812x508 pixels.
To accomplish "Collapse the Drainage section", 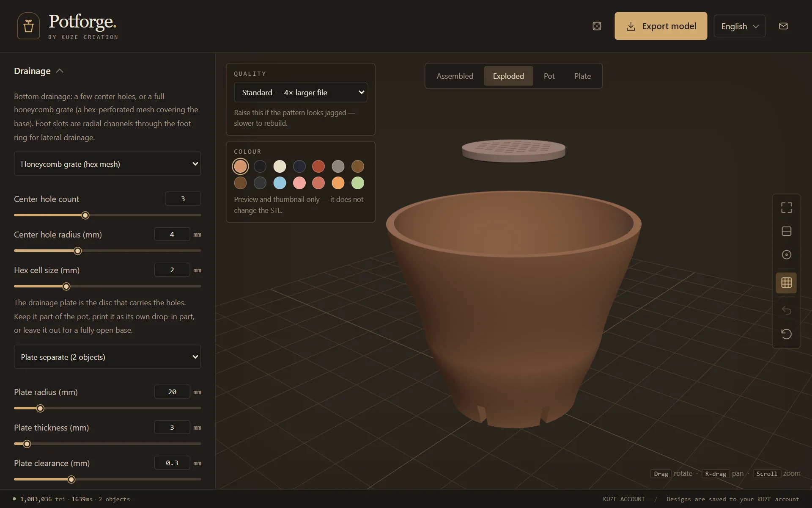I will [x=38, y=71].
